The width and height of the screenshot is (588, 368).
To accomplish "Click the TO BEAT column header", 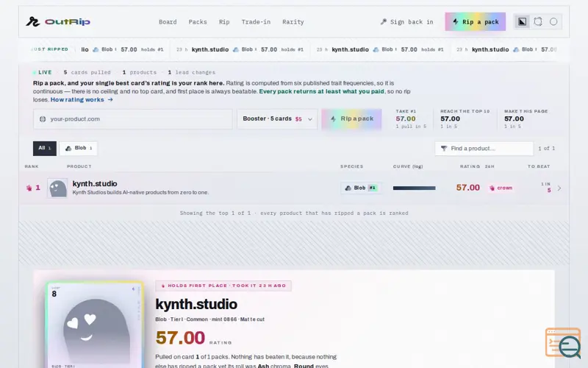I will tap(539, 166).
